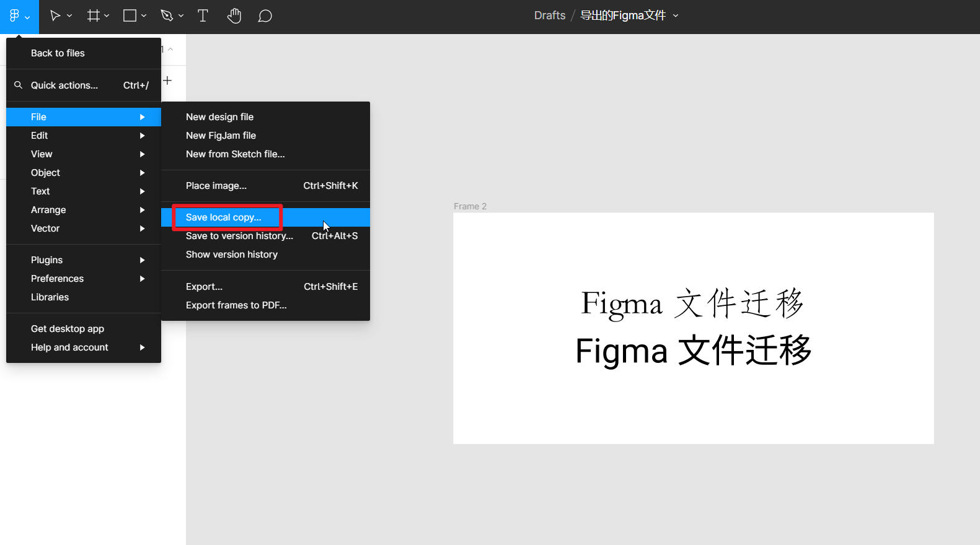This screenshot has width=980, height=545.
Task: Choose Save to version history
Action: click(x=265, y=236)
